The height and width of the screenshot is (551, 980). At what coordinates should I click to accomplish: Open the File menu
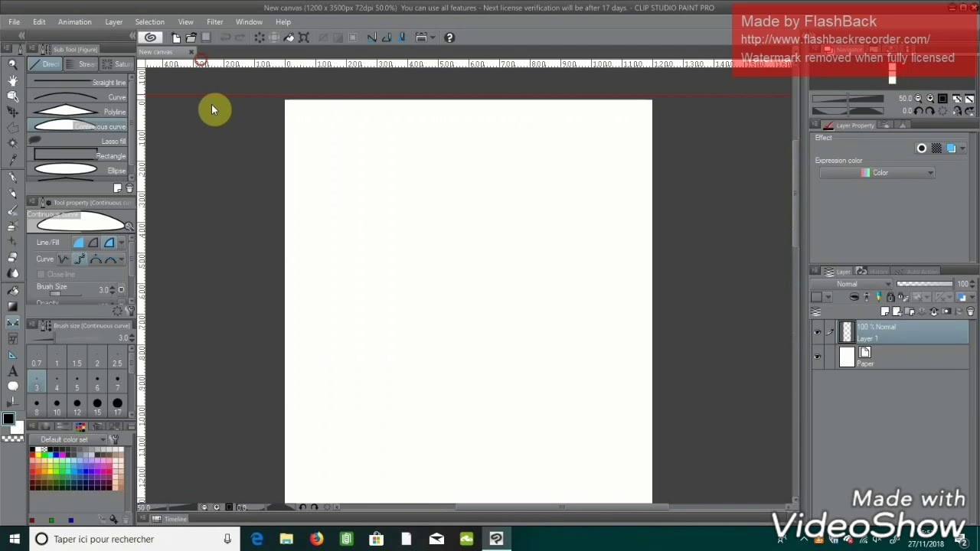(x=14, y=22)
